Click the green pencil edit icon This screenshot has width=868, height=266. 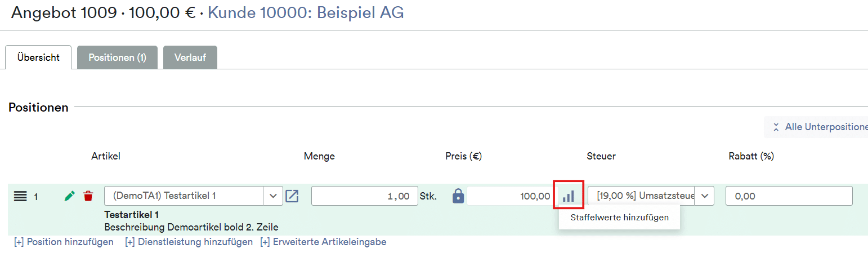pos(70,196)
